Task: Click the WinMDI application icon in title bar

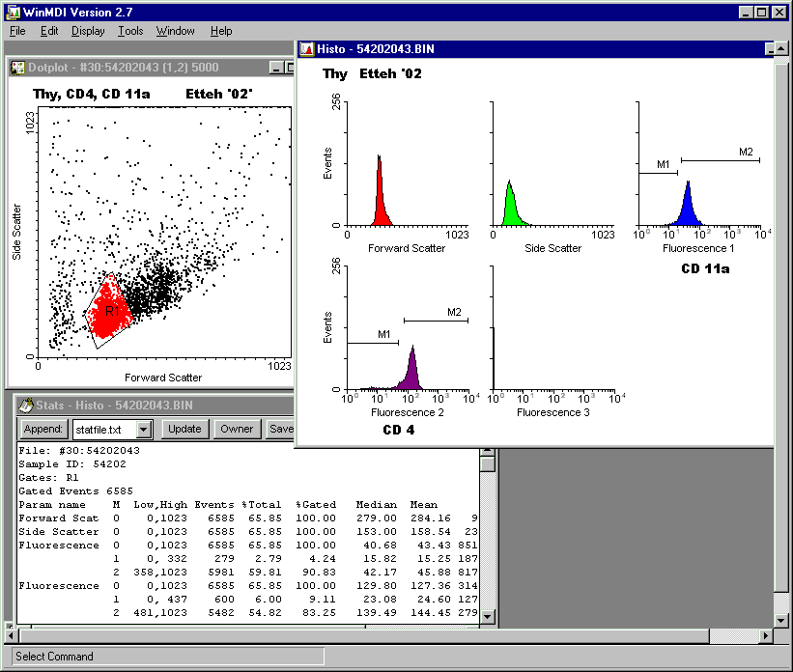Action: [x=12, y=11]
